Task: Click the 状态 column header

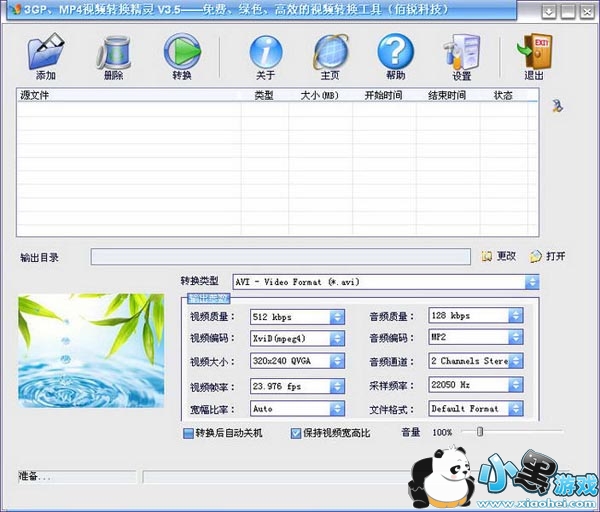Action: coord(504,95)
